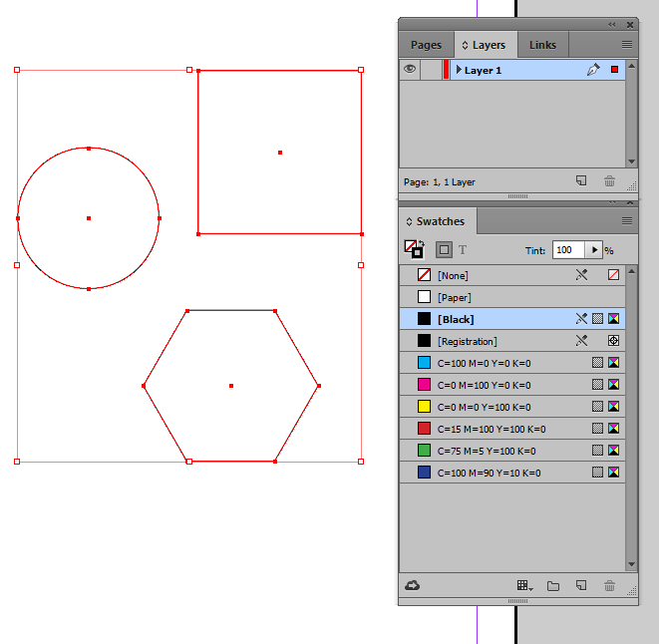Click the center point of the square shape

click(x=280, y=153)
